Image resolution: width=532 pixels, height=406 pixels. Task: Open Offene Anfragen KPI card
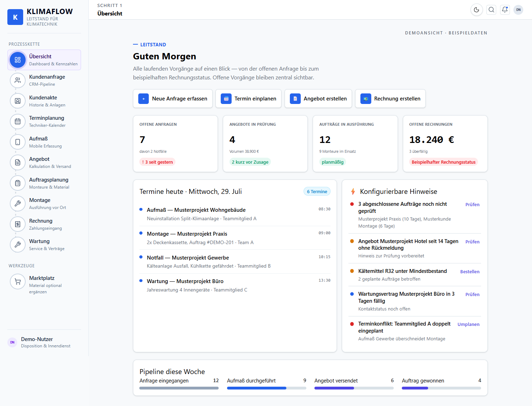(x=175, y=144)
